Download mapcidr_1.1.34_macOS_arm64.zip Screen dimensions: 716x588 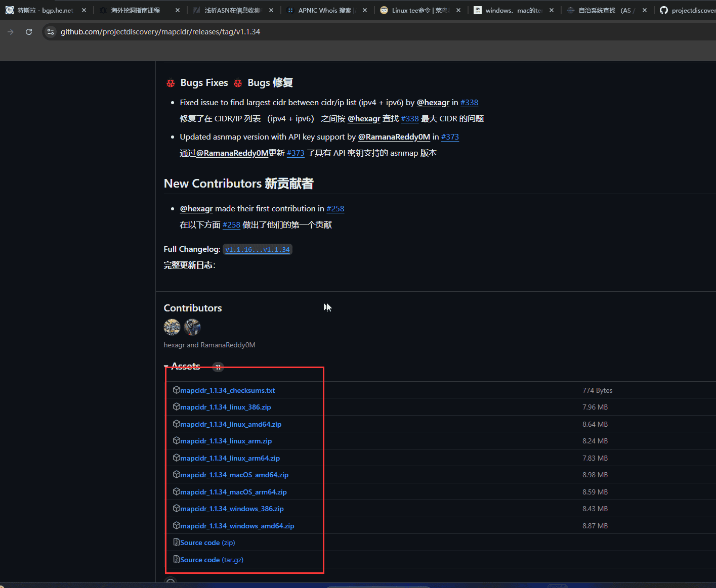[x=233, y=492]
